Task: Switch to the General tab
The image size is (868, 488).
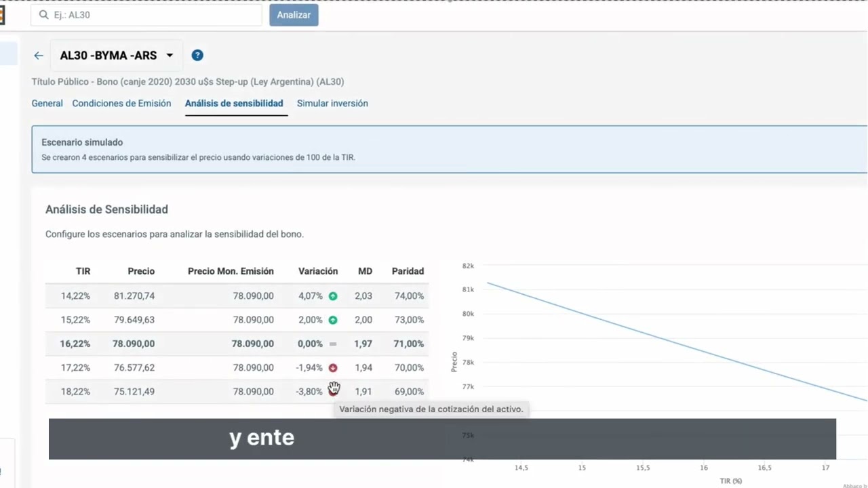Action: 47,104
